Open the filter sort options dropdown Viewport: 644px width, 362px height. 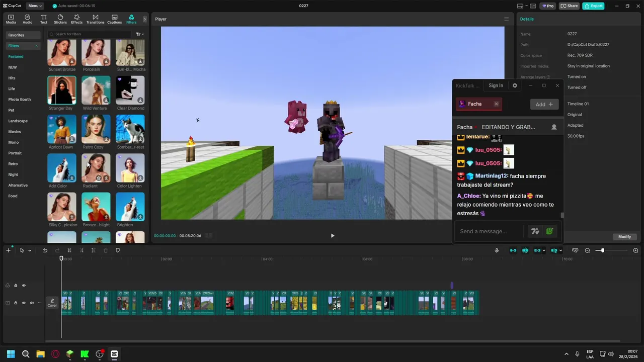tap(139, 34)
